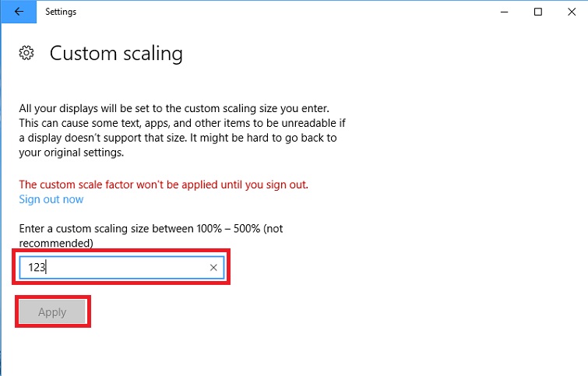Clear the scaling text box with the X
Image resolution: width=588 pixels, height=376 pixels.
coord(214,268)
